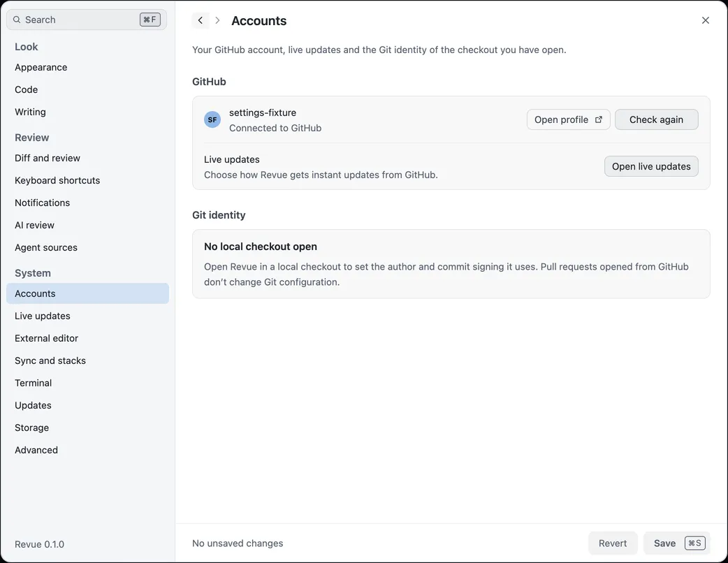Open Updates settings page
Viewport: 728px width, 563px height.
coord(88,405)
